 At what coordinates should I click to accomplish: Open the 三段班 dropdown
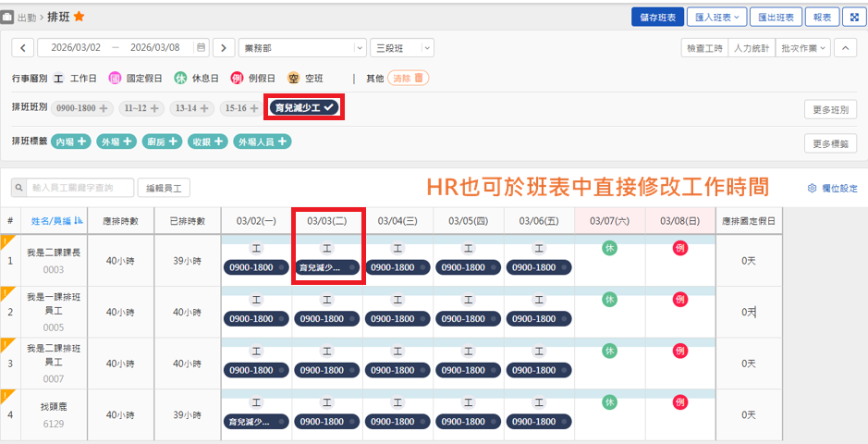401,47
